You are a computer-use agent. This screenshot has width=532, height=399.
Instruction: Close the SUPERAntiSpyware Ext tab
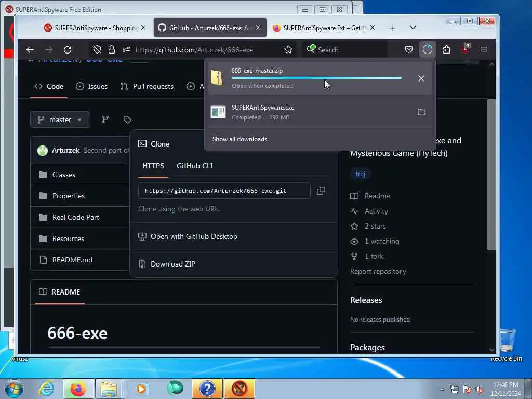pyautogui.click(x=373, y=28)
